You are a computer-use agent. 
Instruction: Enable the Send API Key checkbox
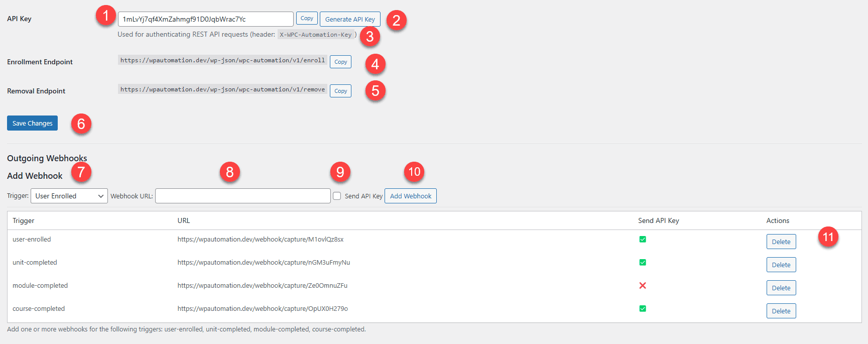coord(337,196)
